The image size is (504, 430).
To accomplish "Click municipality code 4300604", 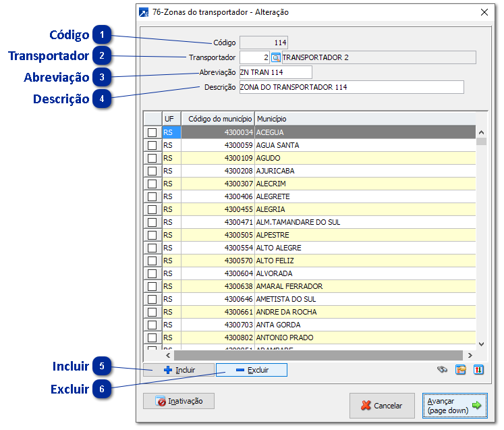I will pos(218,273).
